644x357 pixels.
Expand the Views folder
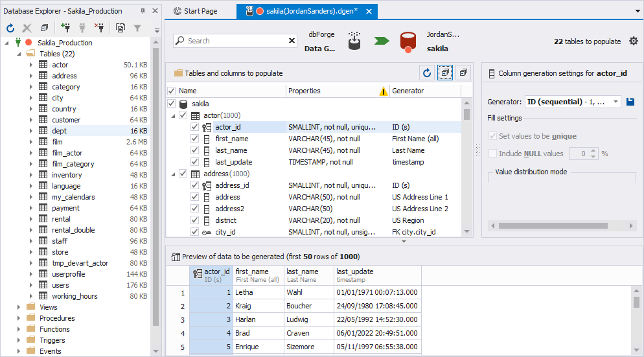coord(19,307)
